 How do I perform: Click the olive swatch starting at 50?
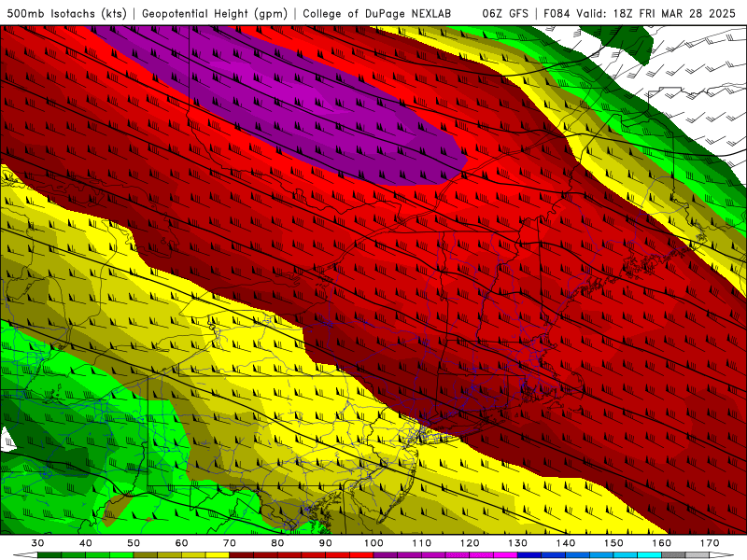pyautogui.click(x=146, y=555)
